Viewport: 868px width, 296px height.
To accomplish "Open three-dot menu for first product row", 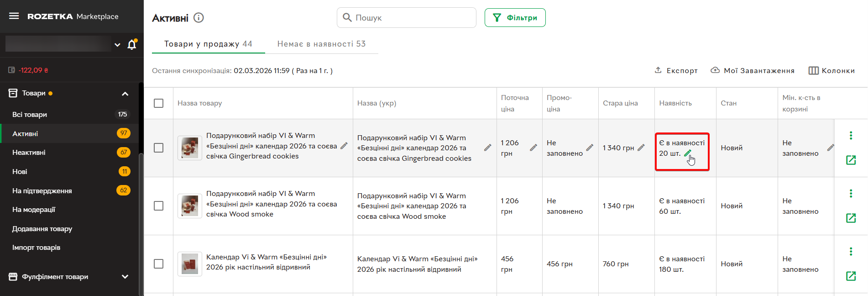I will 851,136.
